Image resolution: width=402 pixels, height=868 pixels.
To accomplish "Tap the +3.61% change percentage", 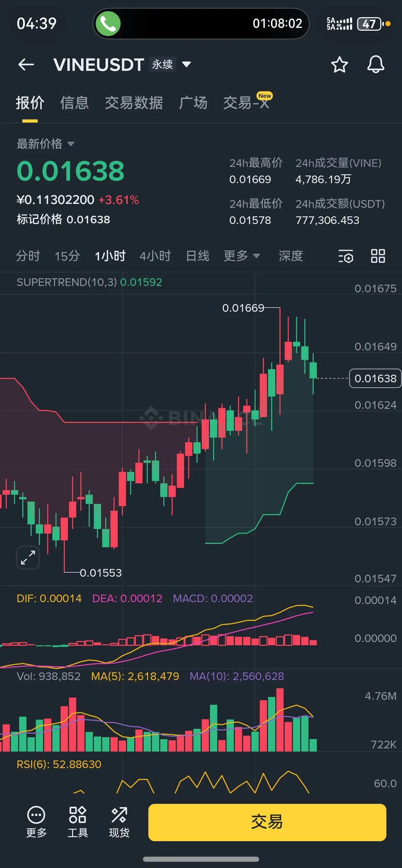I will pos(119,200).
